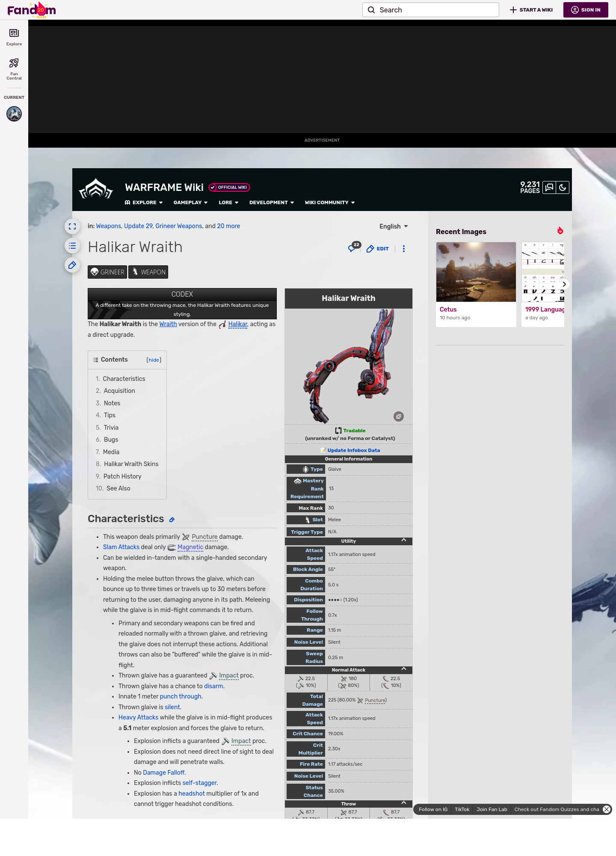616x856 pixels.
Task: Click the Follow on IG link
Action: click(x=433, y=809)
